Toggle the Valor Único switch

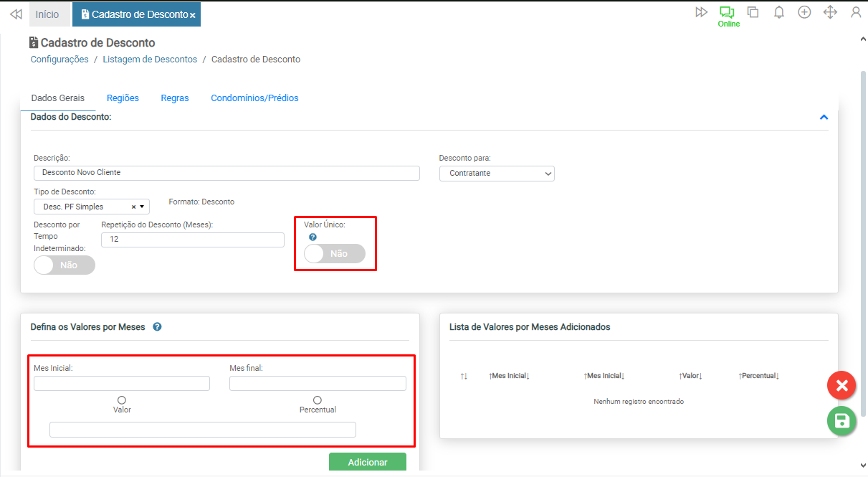[x=335, y=254]
